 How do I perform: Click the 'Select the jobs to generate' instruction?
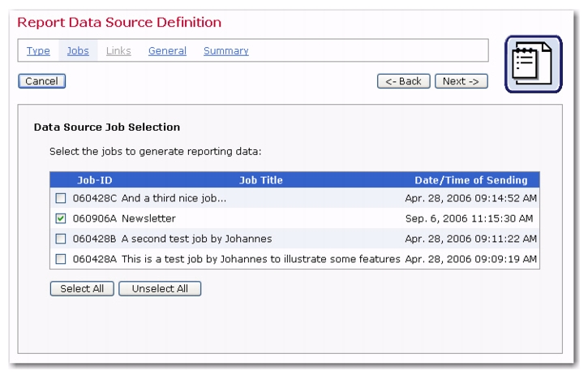pos(155,152)
